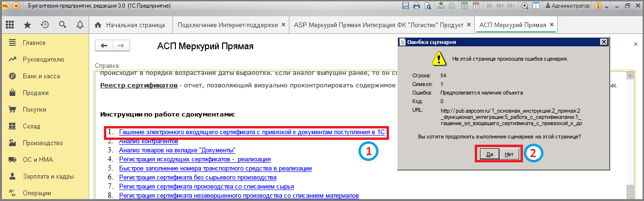Click the Print icon in title bar
Image resolution: width=644 pixels, height=201 pixels.
(417, 6)
